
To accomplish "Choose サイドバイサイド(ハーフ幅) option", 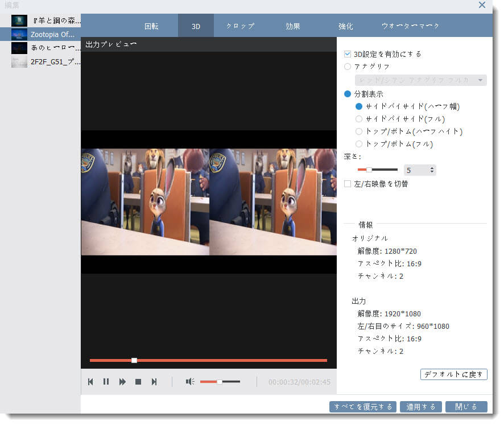I will (359, 106).
